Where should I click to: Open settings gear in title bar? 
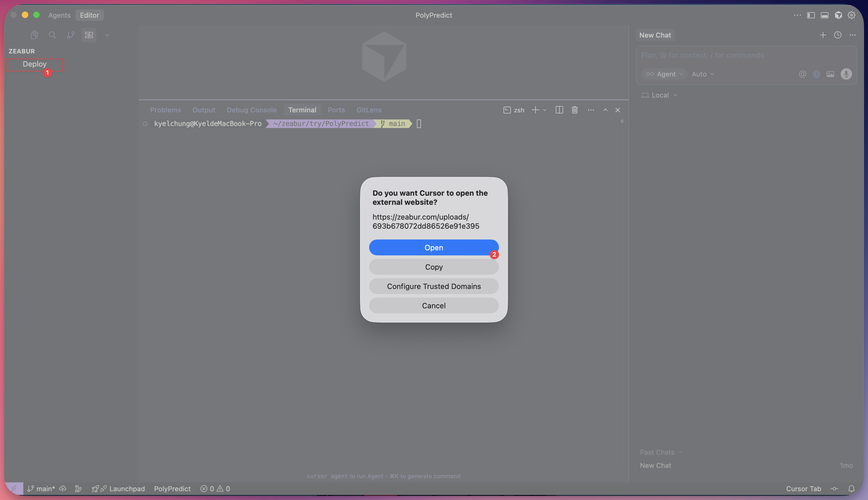coord(851,15)
